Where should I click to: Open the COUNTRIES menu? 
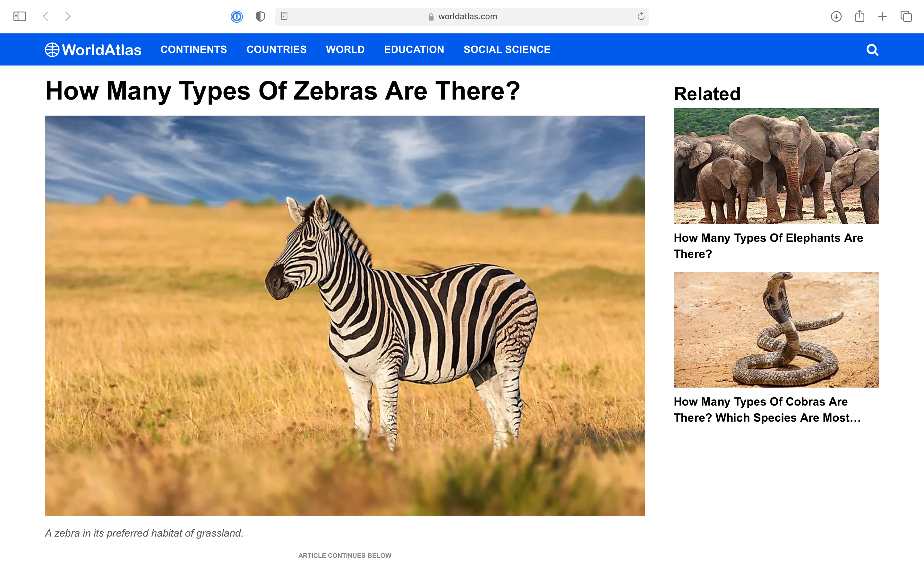coord(277,49)
